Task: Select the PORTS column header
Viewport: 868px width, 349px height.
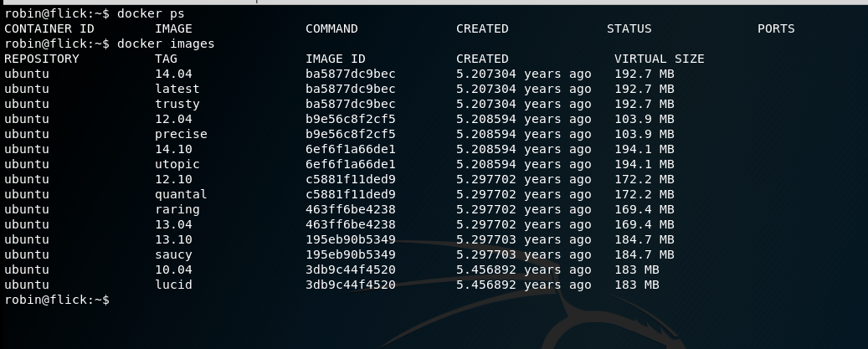Action: click(776, 28)
